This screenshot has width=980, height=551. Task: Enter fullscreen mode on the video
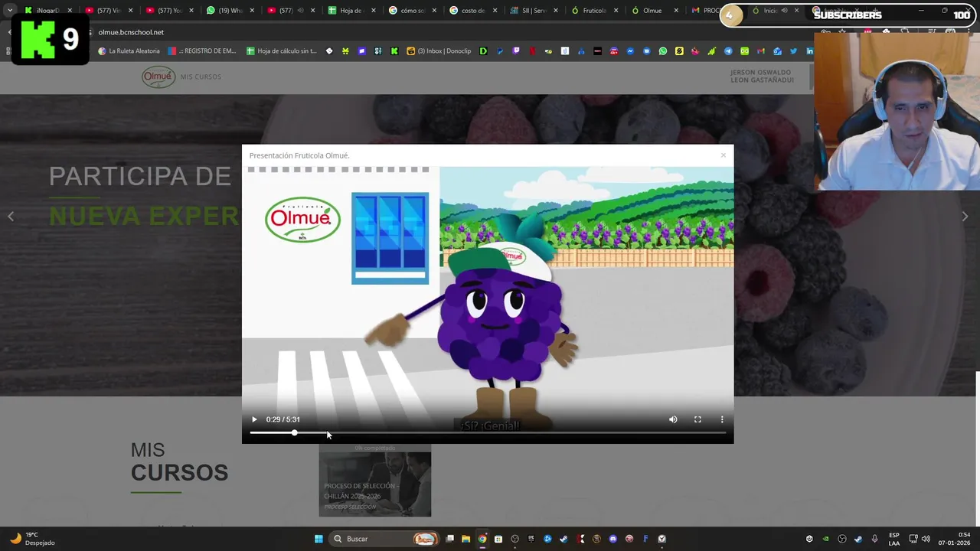click(697, 419)
